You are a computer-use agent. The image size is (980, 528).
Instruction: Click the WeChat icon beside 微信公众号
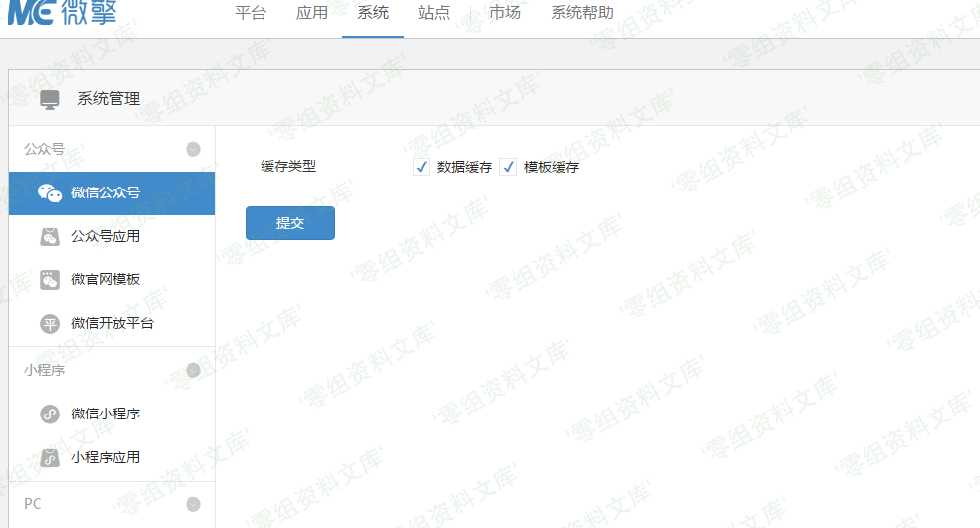(50, 192)
